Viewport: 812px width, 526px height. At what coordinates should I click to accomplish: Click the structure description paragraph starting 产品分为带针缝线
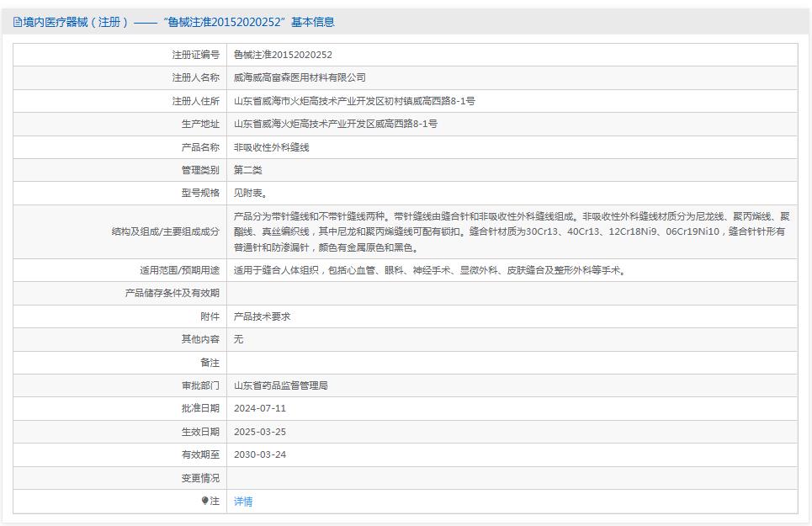512,232
